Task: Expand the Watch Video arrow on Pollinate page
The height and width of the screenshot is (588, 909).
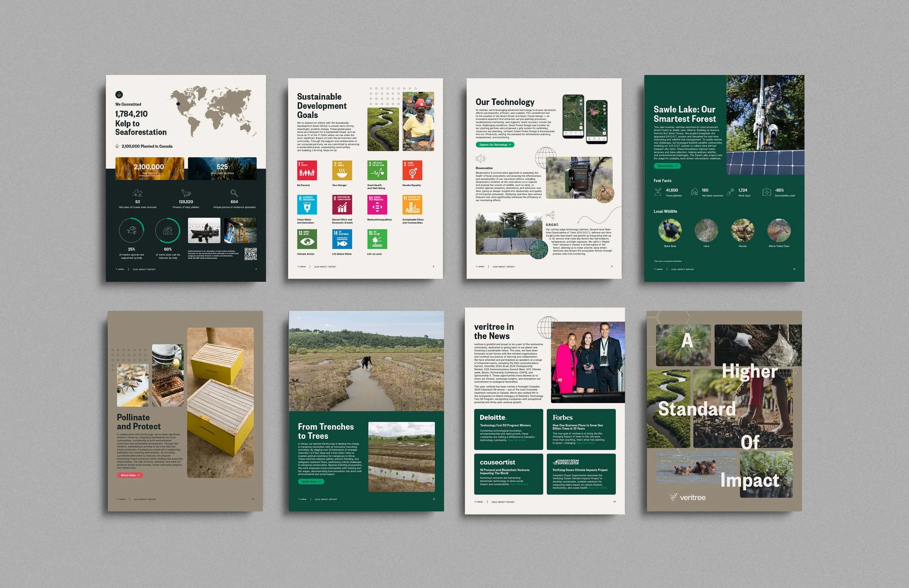Action: pyautogui.click(x=138, y=475)
